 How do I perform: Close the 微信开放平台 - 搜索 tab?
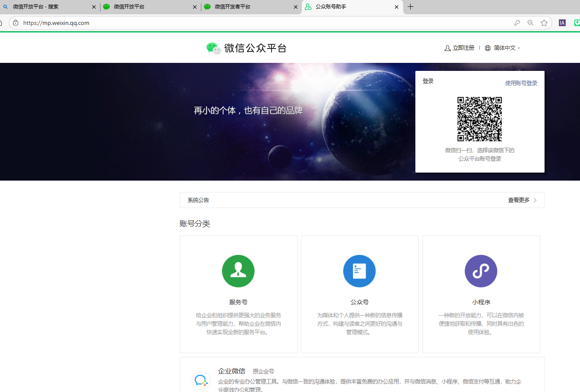pos(94,7)
